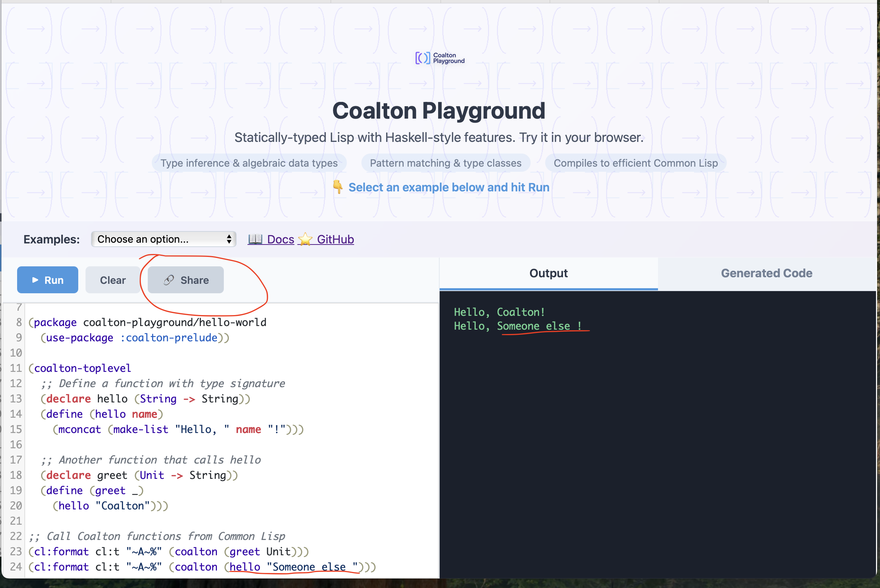
Task: Click the star icon beside GitHub
Action: 305,239
